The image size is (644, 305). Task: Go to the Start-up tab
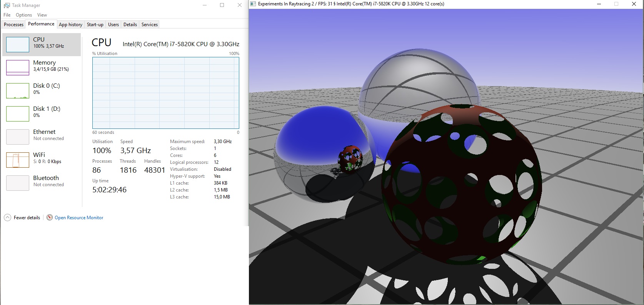point(95,25)
